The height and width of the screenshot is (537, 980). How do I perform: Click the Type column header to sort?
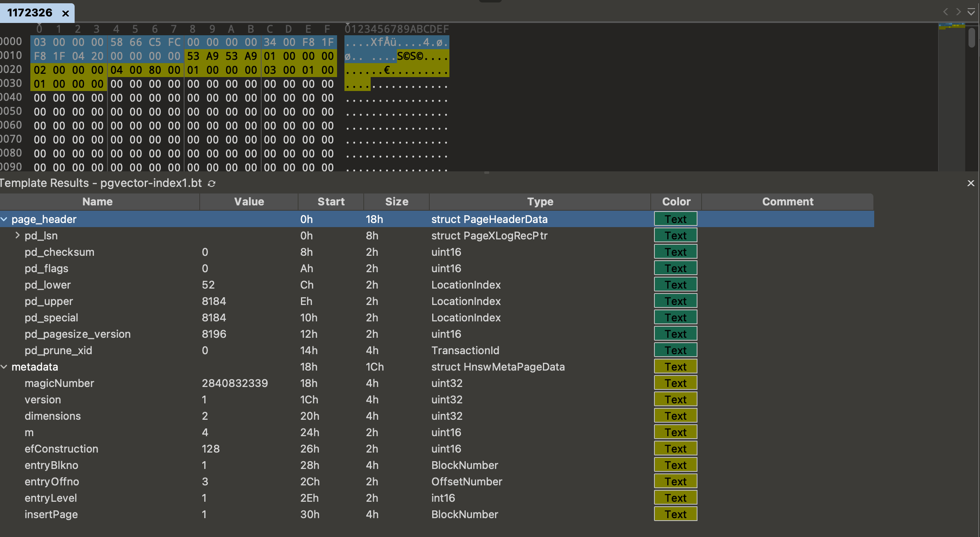click(x=540, y=201)
